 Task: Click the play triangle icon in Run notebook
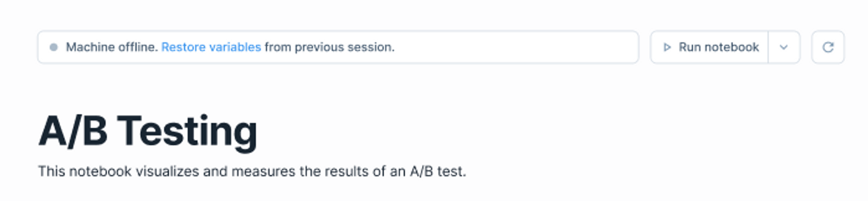667,47
